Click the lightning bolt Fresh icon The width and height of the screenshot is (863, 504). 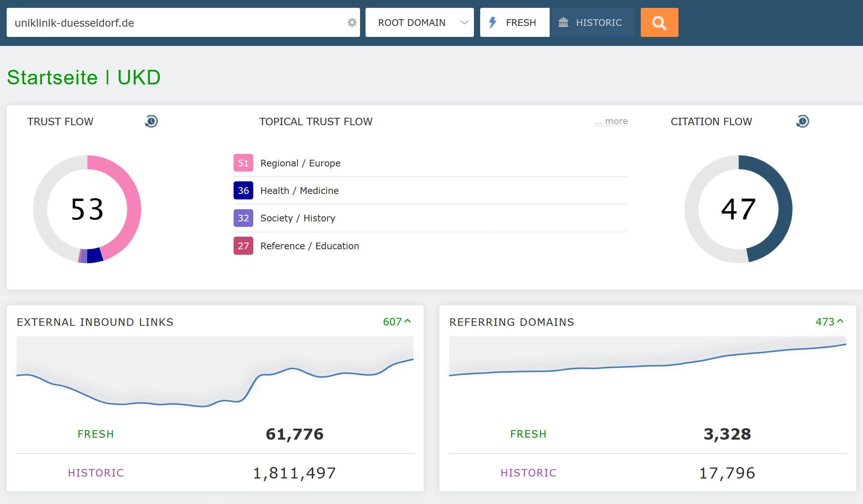492,22
